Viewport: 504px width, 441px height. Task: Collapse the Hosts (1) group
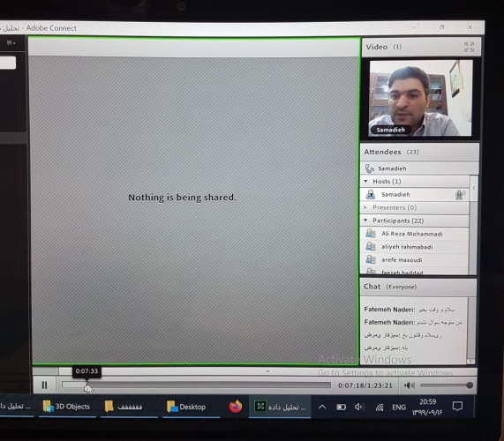[x=365, y=182]
